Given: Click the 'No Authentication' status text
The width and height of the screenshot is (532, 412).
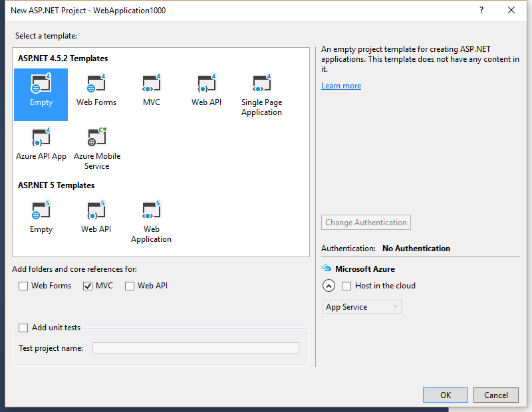Looking at the screenshot, I should pyautogui.click(x=416, y=249).
